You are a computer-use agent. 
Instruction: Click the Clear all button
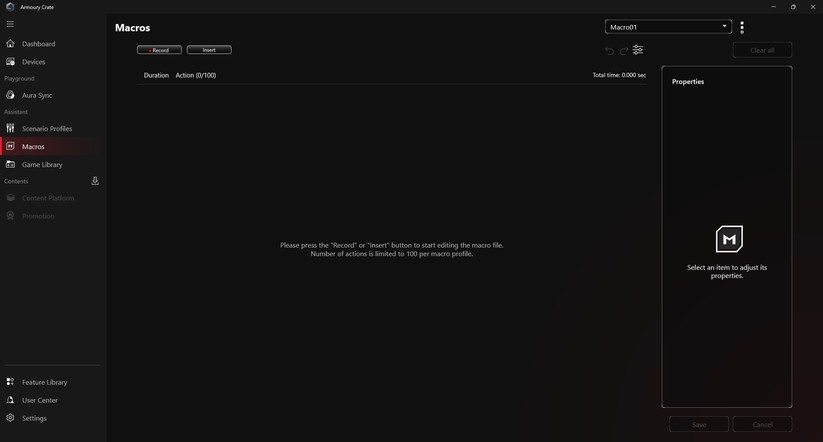762,50
